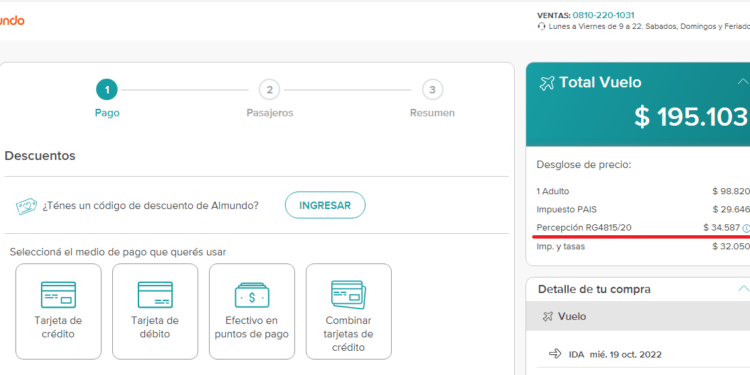Choose Combinar tarjetas de crédito option
This screenshot has width=750, height=375.
pyautogui.click(x=349, y=311)
